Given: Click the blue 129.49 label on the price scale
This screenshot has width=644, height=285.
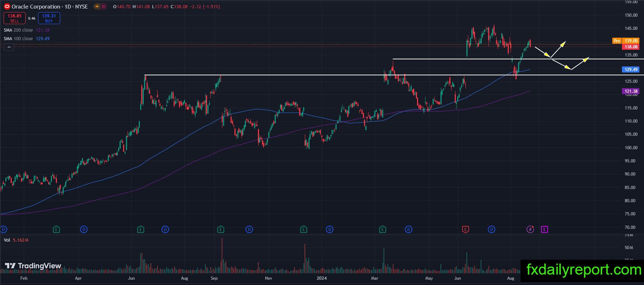Looking at the screenshot, I should coord(631,69).
